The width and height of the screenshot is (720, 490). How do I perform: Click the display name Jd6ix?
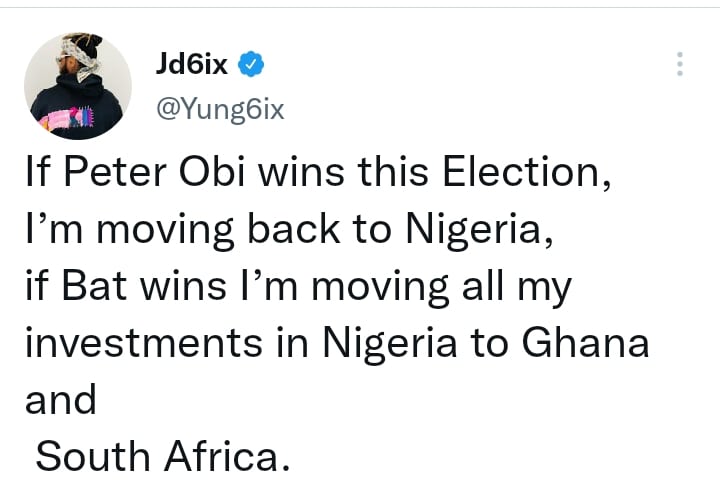pos(193,66)
